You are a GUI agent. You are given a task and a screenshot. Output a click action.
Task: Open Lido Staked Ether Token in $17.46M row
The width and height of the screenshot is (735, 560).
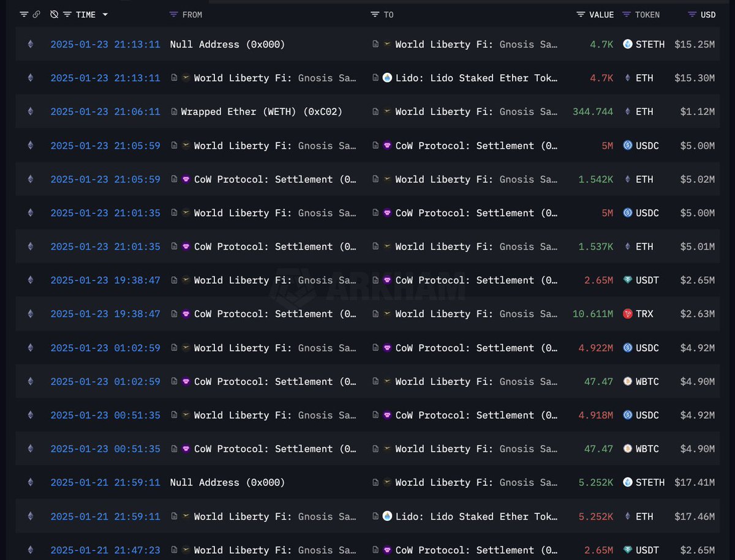click(477, 516)
